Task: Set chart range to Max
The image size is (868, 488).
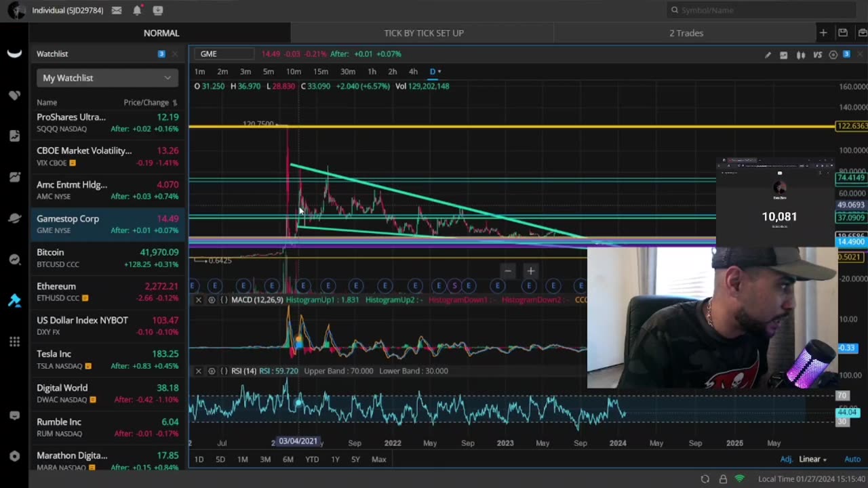Action: [x=379, y=459]
